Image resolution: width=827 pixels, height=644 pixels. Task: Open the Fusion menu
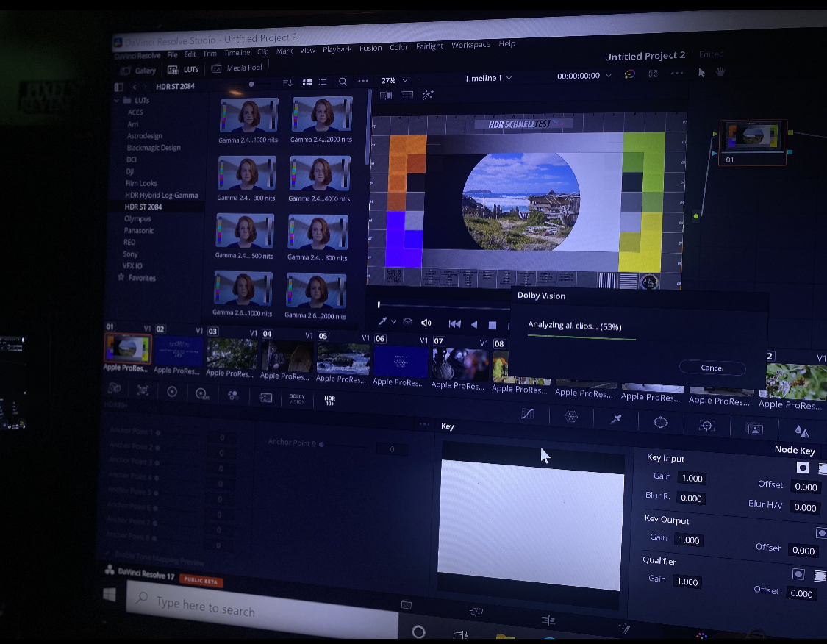(370, 48)
